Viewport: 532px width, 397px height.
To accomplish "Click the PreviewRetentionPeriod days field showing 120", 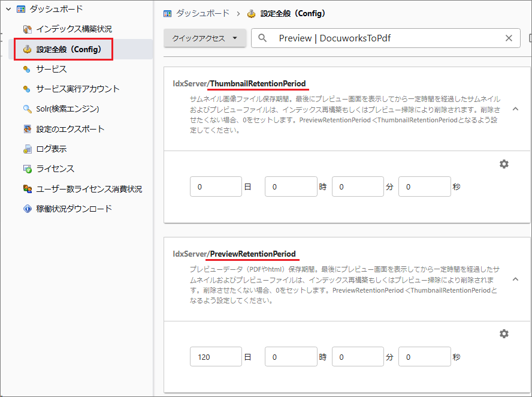I will pyautogui.click(x=216, y=357).
